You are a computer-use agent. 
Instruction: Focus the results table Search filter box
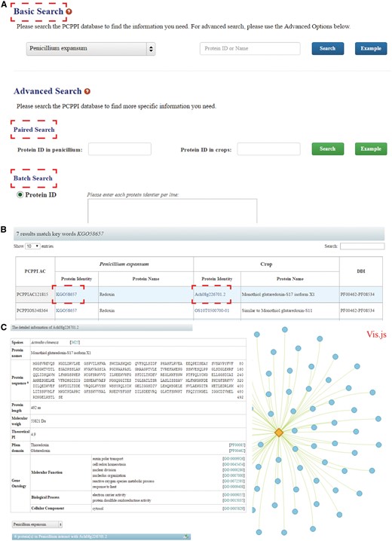(362, 246)
